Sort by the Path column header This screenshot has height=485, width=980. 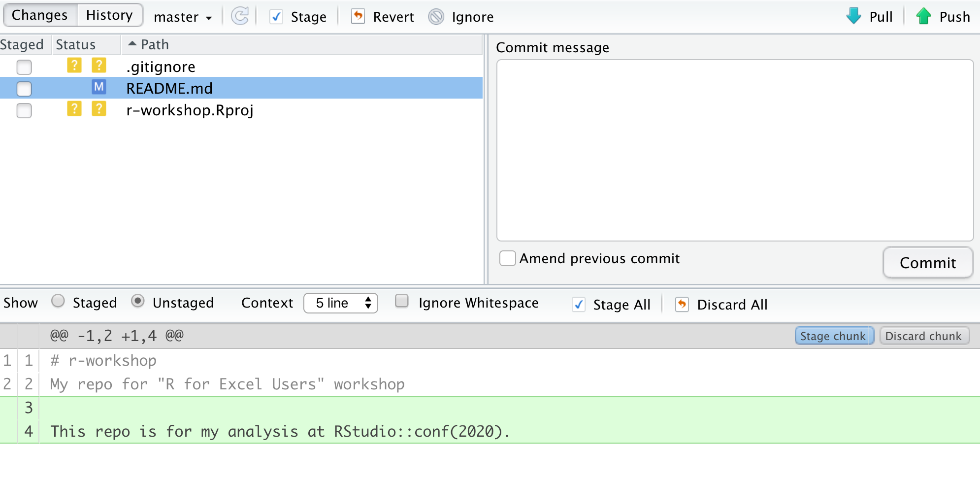coord(301,45)
